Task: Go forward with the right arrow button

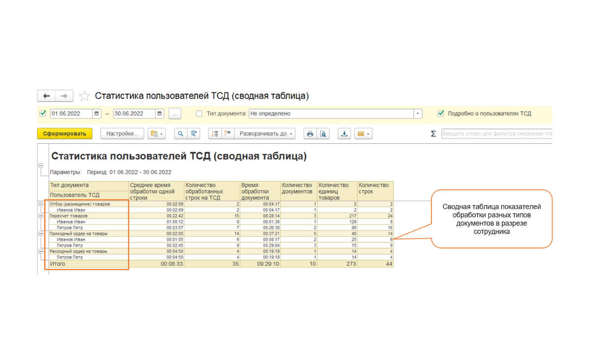Action: [x=65, y=96]
